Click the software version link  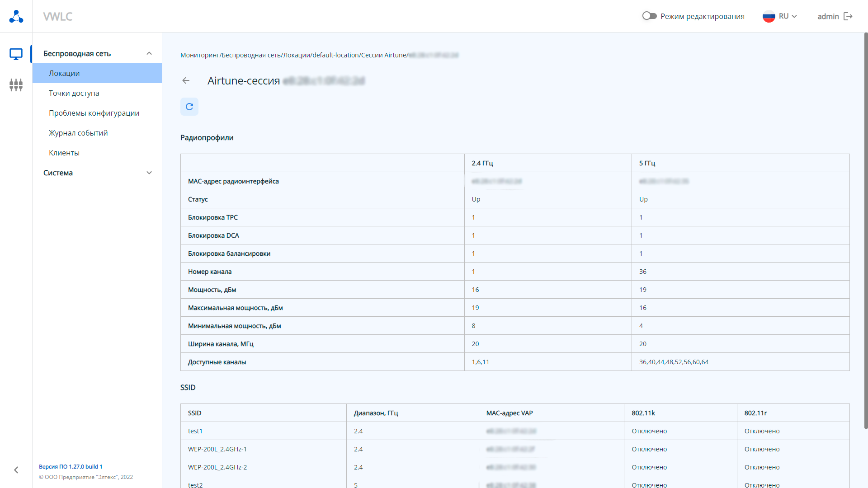coord(71,466)
